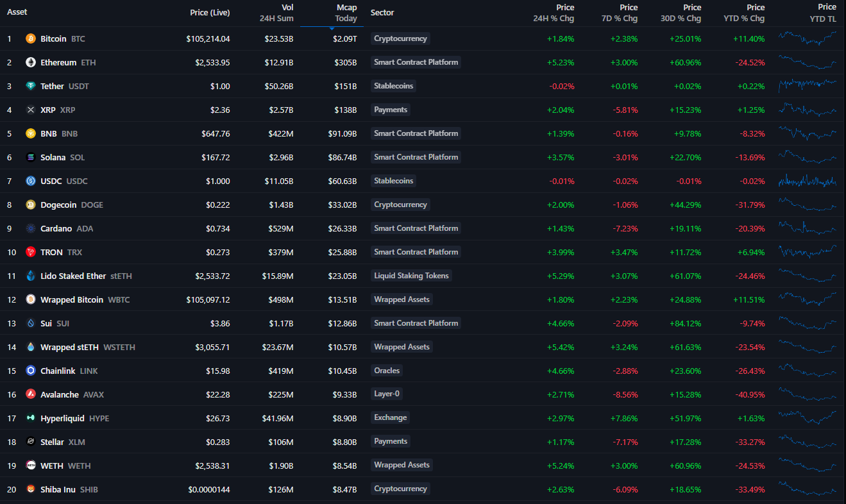846x504 pixels.
Task: Click Tether's YTD sparkline chart
Action: click(x=808, y=86)
